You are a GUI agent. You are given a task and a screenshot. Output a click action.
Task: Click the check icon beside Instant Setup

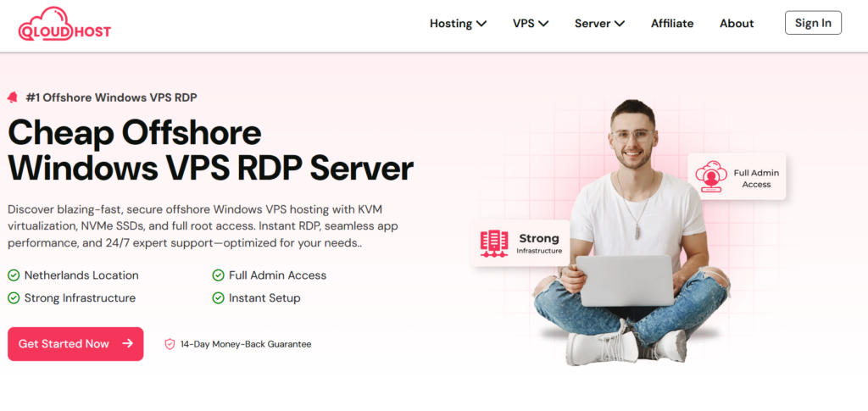point(218,298)
